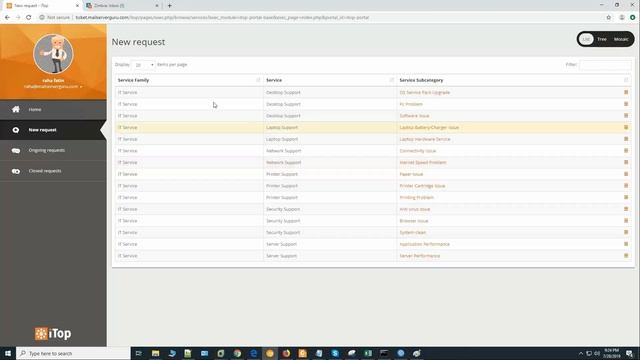Click action icon for Pc Problem row
640x360 pixels.
(x=626, y=104)
